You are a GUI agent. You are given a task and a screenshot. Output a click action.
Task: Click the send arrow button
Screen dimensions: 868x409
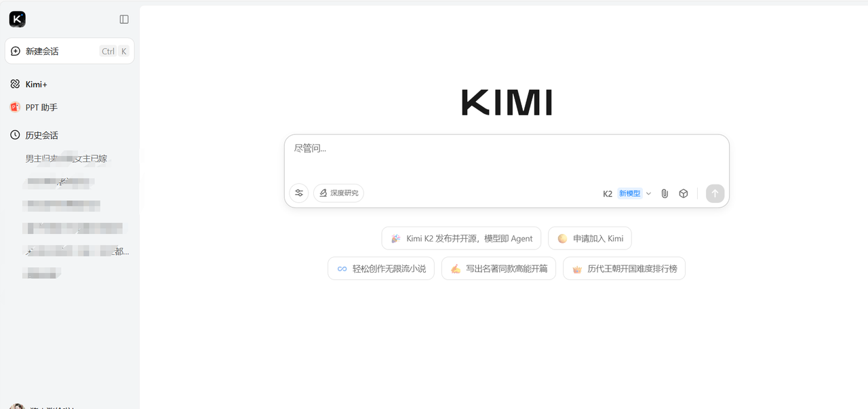[715, 193]
